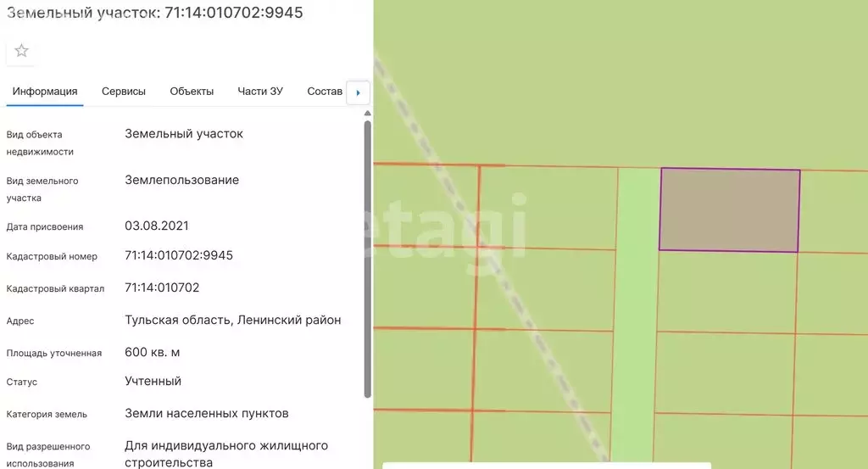Click the Статус label

click(x=21, y=382)
